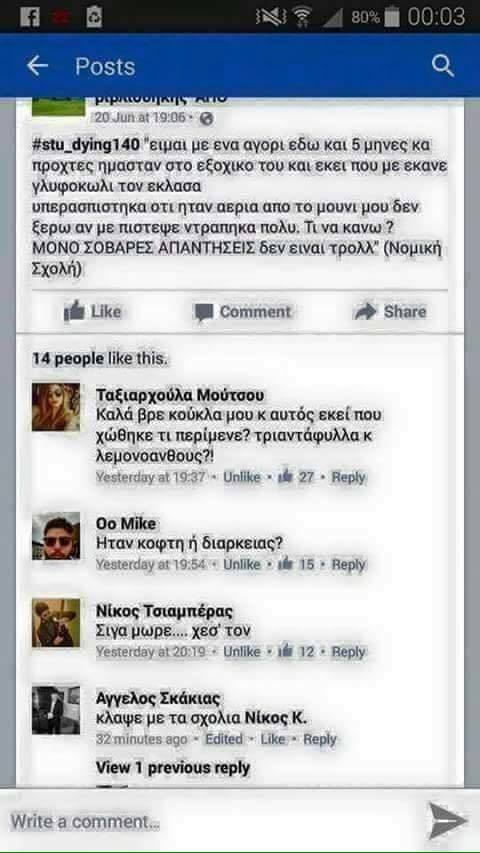The width and height of the screenshot is (480, 853).
Task: Unlike the comment by Oo Mike
Action: (242, 565)
